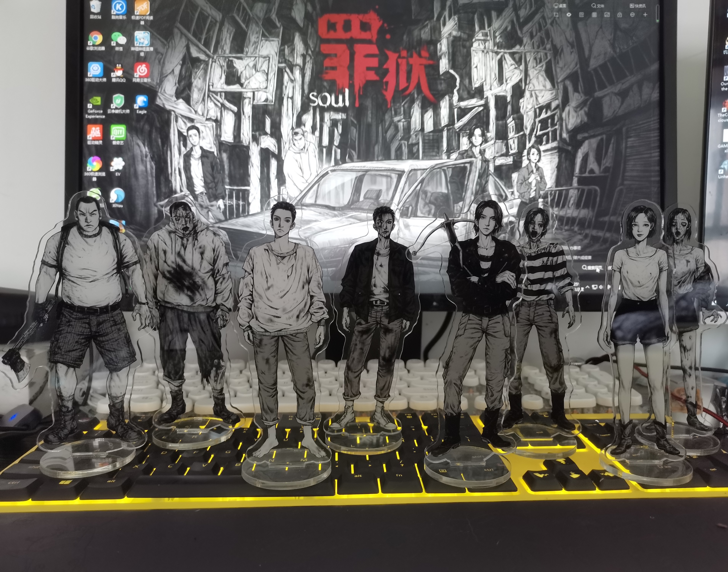This screenshot has width=728, height=572.
Task: Launch the Eagle app shortcut
Action: tap(142, 104)
